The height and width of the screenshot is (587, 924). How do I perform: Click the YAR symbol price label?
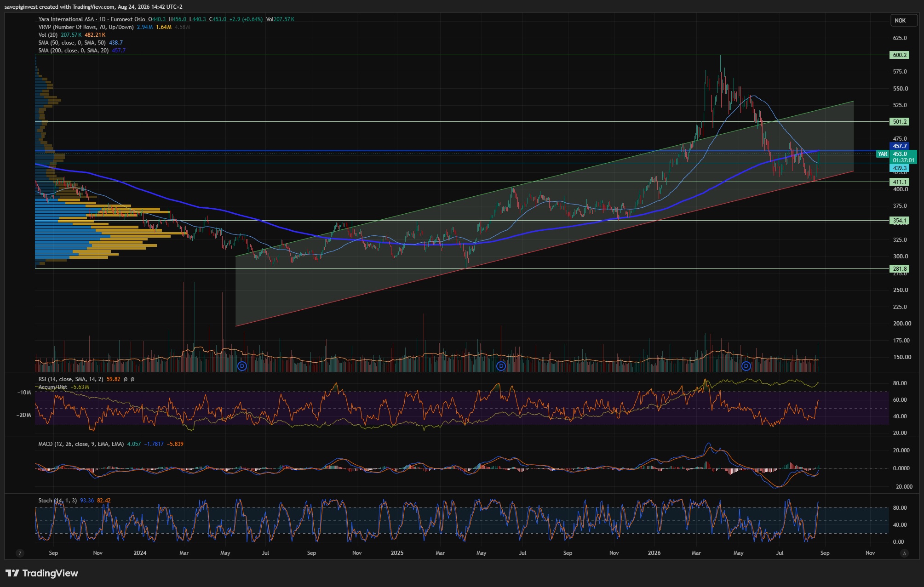pos(883,154)
